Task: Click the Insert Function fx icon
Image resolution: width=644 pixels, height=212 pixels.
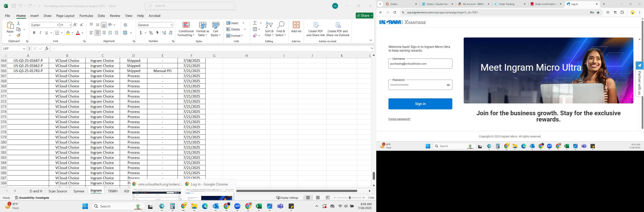Action: coord(47,48)
